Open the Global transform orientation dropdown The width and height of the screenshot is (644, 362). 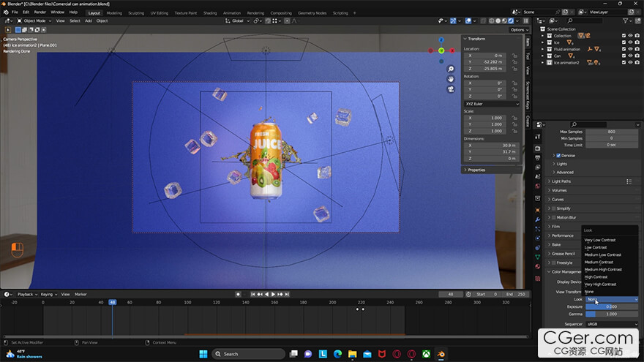tap(237, 20)
